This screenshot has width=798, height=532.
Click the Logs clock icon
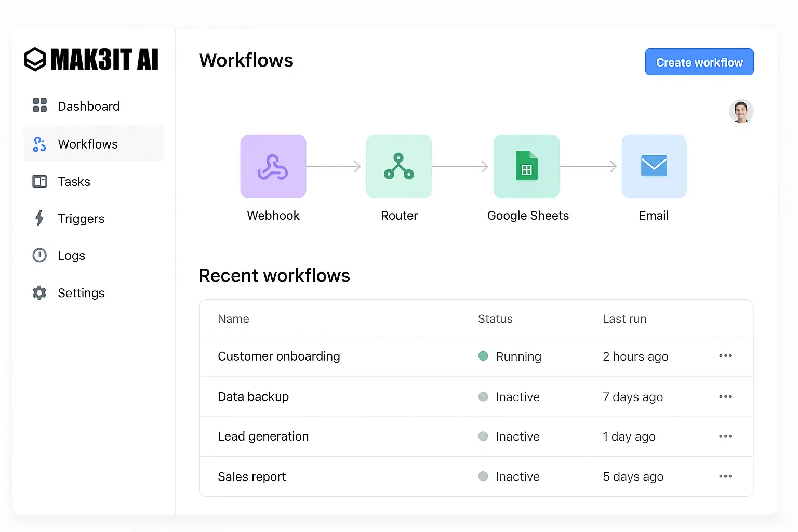39,256
